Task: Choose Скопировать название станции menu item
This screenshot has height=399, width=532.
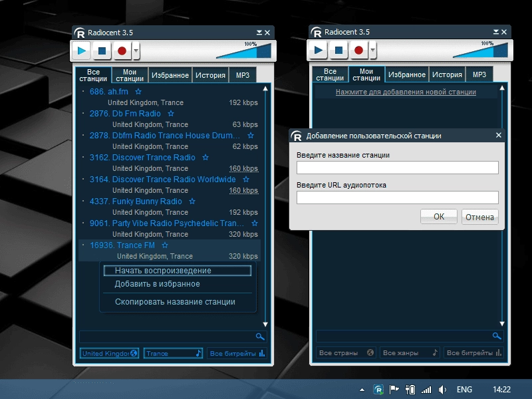Action: [x=178, y=302]
